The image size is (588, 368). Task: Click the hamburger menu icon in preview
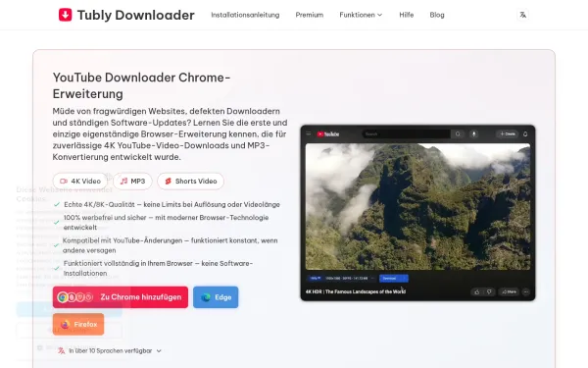point(309,133)
